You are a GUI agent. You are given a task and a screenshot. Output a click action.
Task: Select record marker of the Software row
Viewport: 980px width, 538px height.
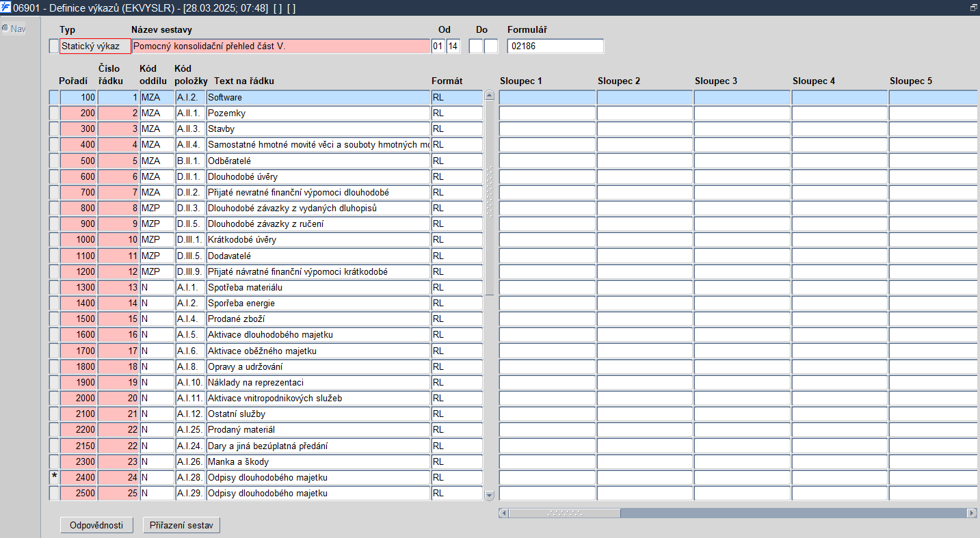(x=54, y=97)
